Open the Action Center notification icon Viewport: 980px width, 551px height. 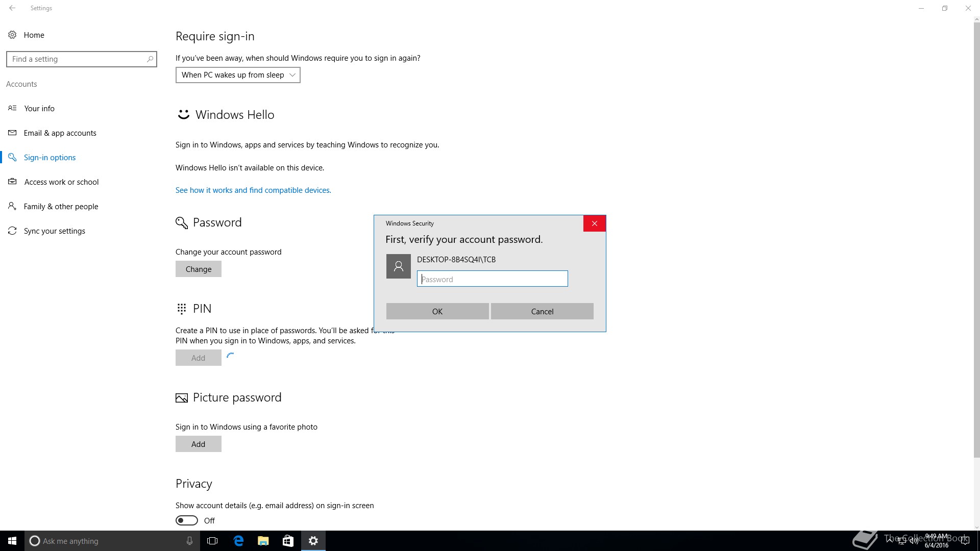click(965, 541)
